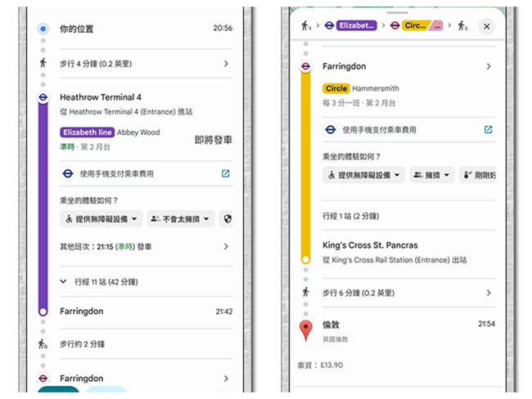Click the purple Elizabeth line badge near Abbey Wood
The width and height of the screenshot is (532, 399).
(87, 132)
